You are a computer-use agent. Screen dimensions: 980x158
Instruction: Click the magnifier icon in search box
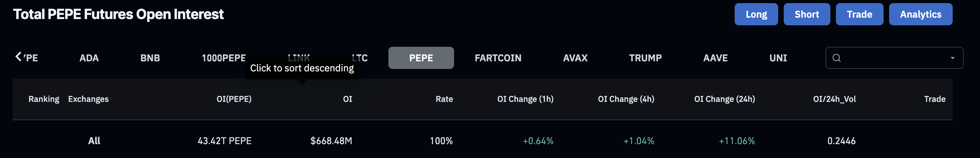click(x=836, y=58)
